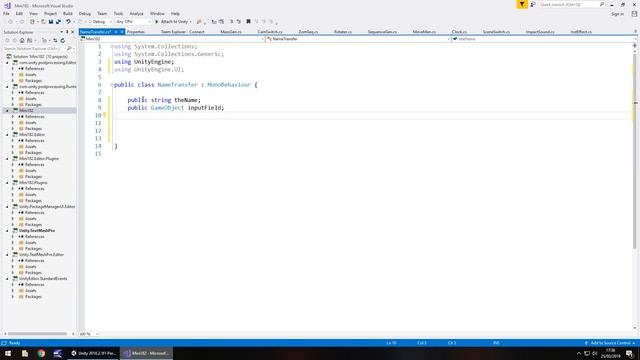
Task: Click the Save toolbar icon
Action: (x=51, y=22)
